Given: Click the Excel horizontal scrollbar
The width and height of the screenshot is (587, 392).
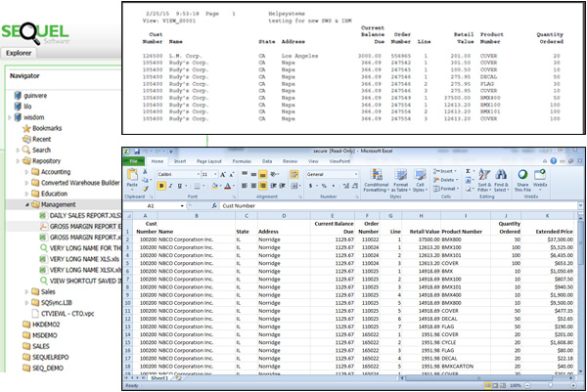Looking at the screenshot, I should point(478,378).
